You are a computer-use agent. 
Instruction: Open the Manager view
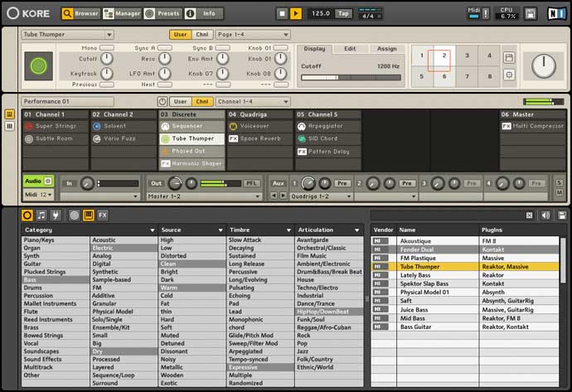click(122, 13)
